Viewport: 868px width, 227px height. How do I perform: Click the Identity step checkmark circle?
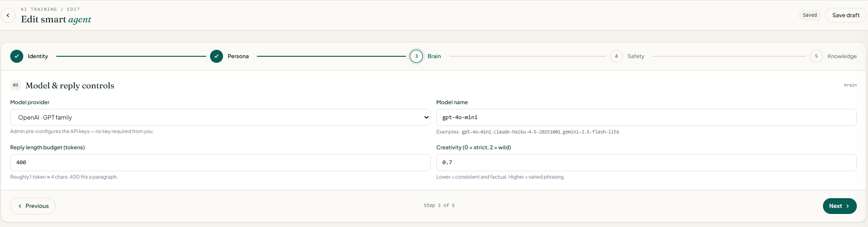[x=17, y=56]
